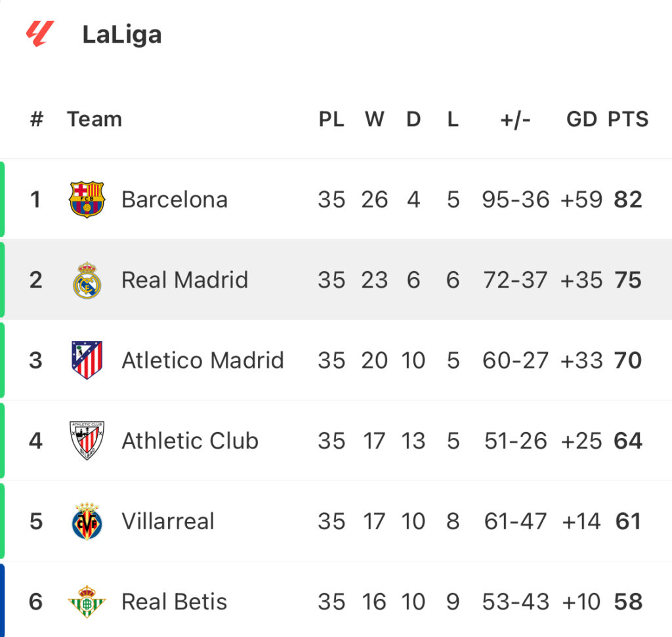Click the W wins column header

click(375, 119)
